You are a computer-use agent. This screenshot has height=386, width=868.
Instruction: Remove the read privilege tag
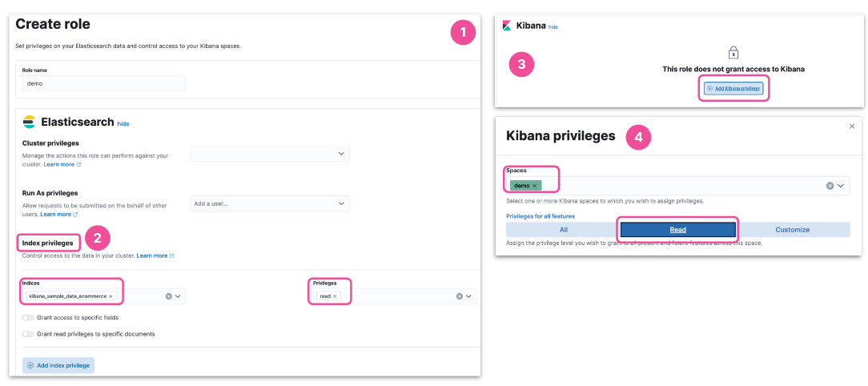coord(335,296)
